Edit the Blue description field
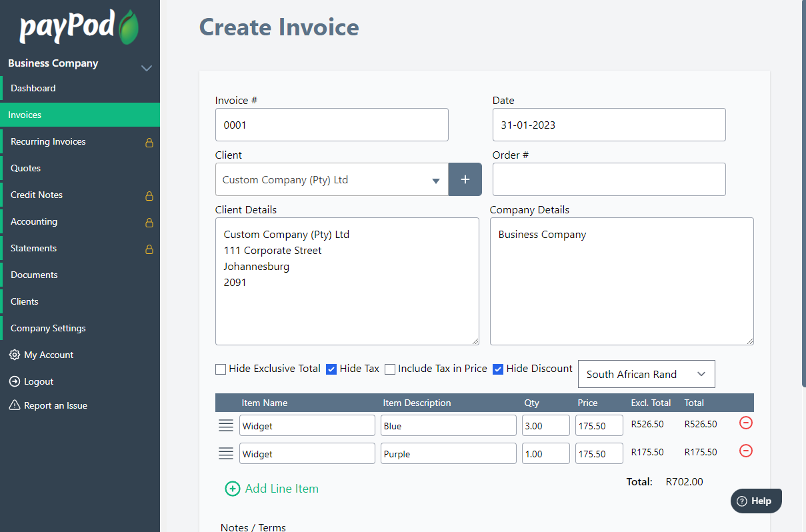806x532 pixels. click(449, 425)
